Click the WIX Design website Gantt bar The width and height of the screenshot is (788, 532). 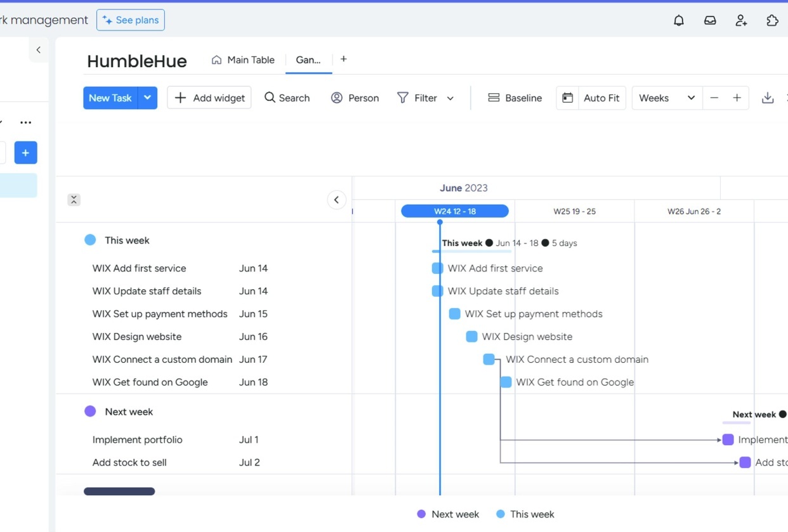pos(471,337)
